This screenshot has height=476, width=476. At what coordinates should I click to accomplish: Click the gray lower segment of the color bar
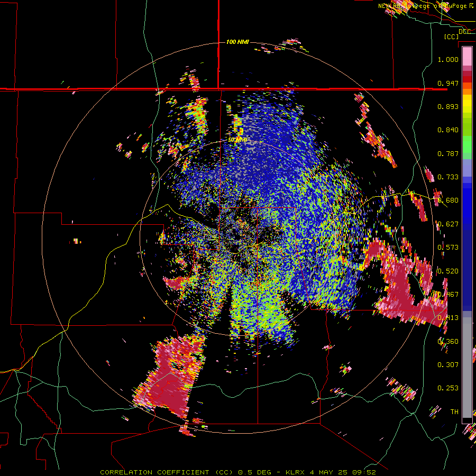467,368
